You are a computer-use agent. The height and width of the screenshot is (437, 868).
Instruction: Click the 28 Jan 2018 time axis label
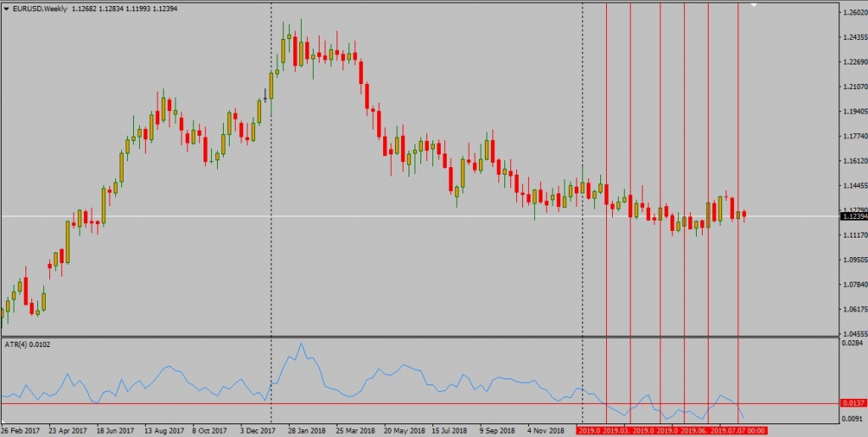[x=308, y=430]
